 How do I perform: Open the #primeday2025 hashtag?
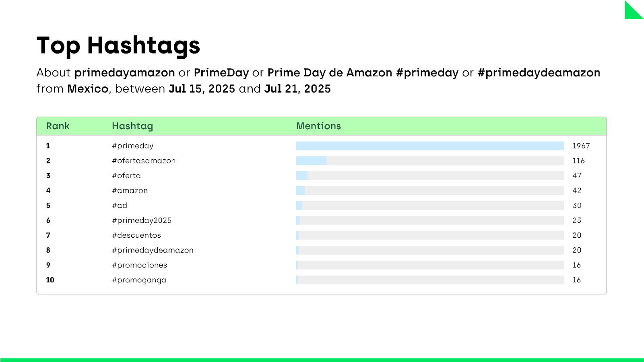142,220
